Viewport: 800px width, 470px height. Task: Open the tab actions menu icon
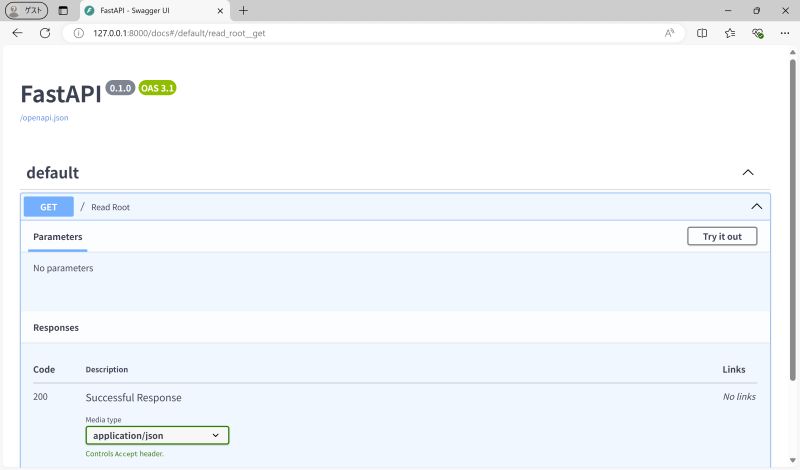tap(63, 10)
